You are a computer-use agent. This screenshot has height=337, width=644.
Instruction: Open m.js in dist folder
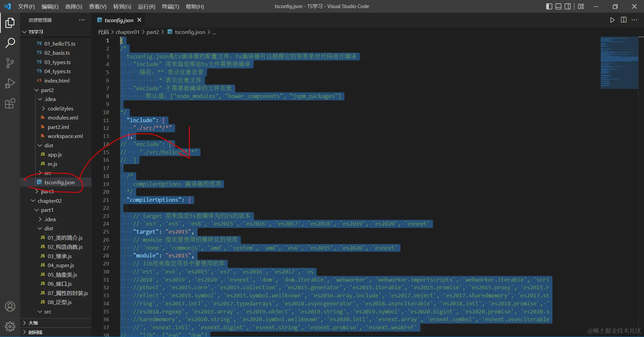coord(52,164)
